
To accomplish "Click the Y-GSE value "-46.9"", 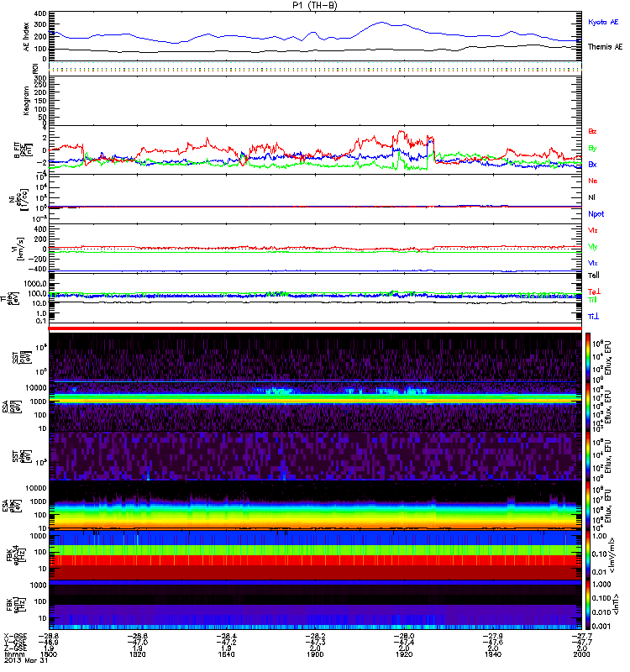I will (49, 643).
